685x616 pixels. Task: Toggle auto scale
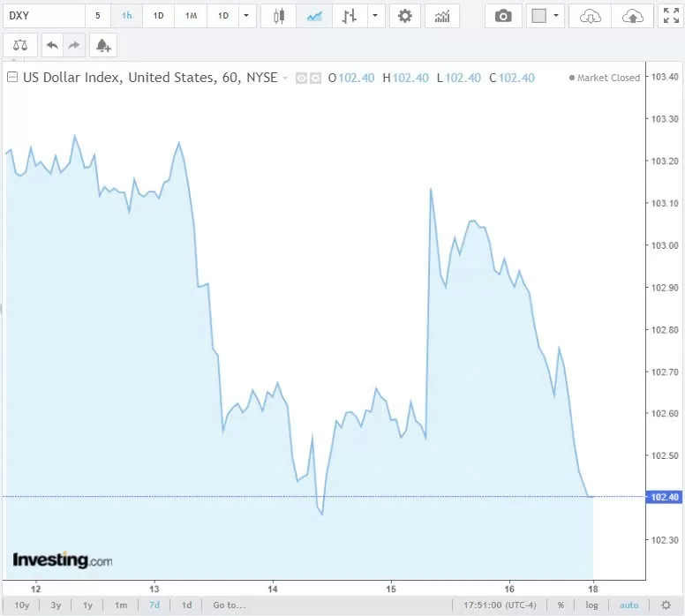tap(629, 605)
